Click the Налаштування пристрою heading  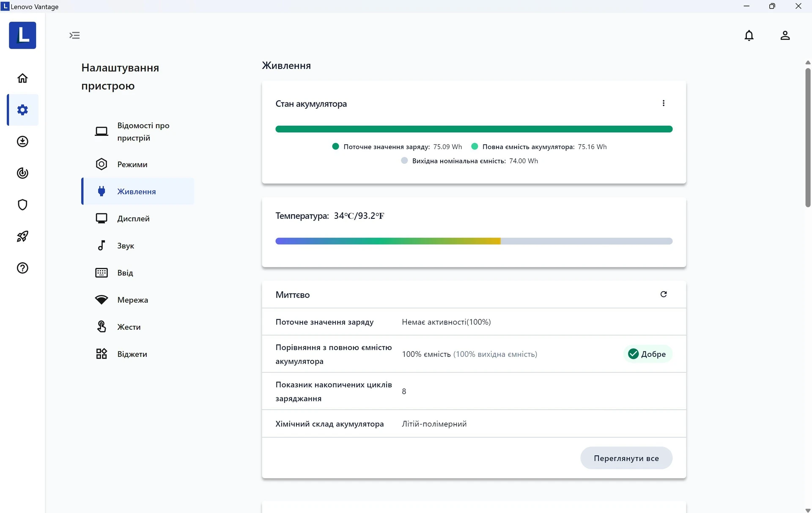(x=120, y=77)
